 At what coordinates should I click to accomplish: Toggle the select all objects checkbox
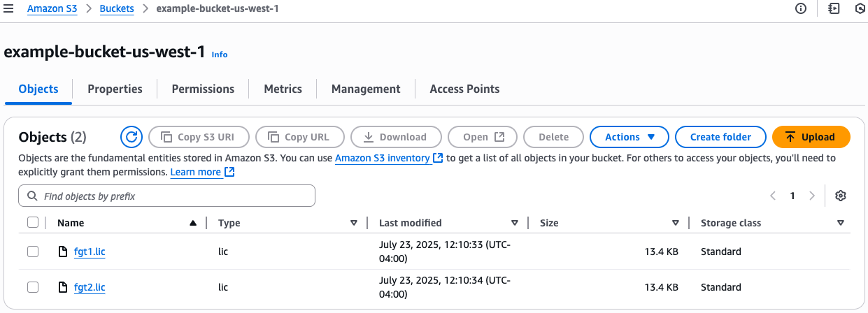[33, 223]
